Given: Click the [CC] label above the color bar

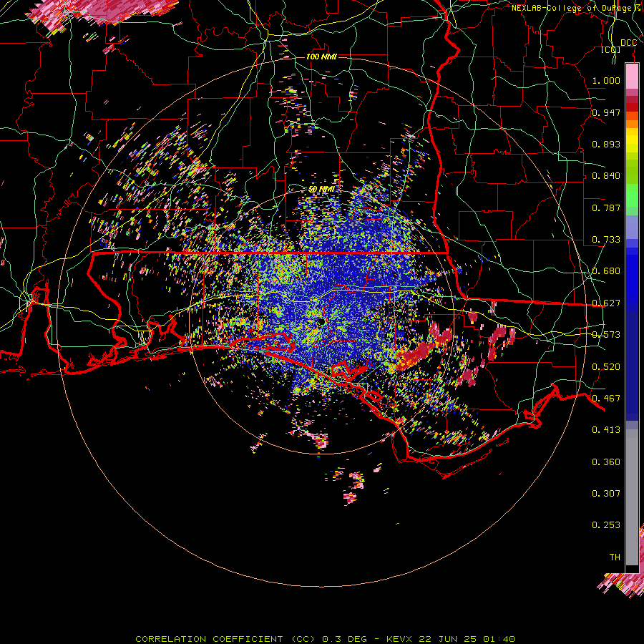Looking at the screenshot, I should [611, 49].
